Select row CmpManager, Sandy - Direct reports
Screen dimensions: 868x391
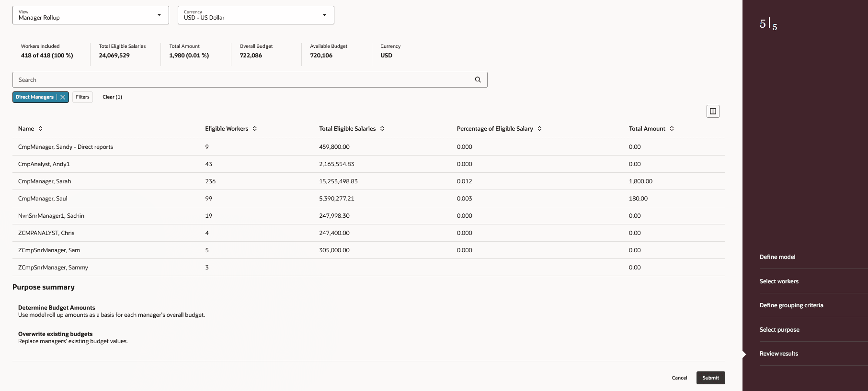tap(369, 147)
